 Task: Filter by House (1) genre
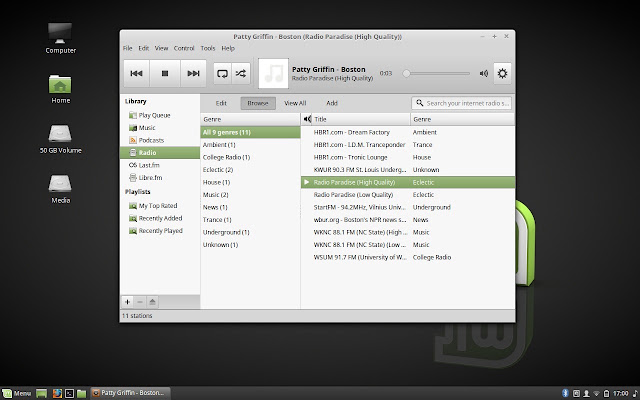250,182
